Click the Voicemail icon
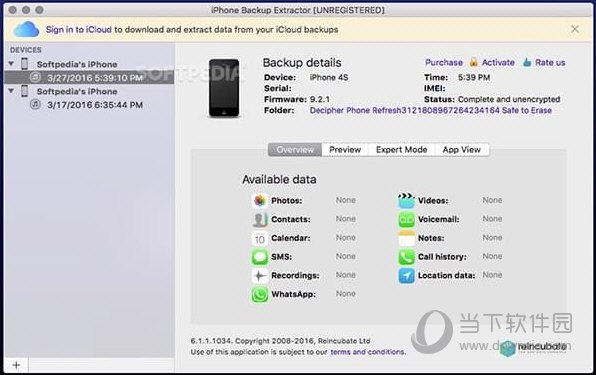Image resolution: width=596 pixels, height=375 pixels. (x=406, y=219)
